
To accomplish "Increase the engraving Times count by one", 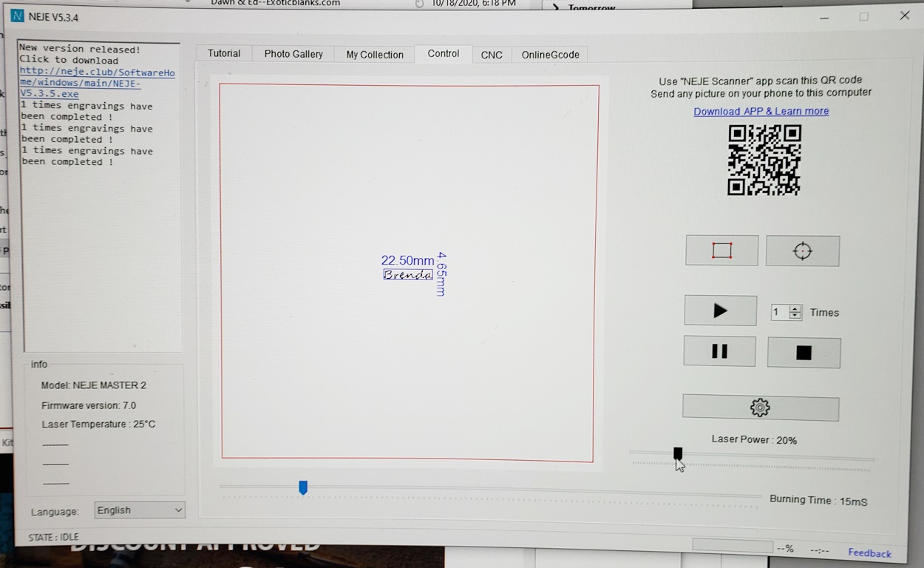I will coord(795,308).
